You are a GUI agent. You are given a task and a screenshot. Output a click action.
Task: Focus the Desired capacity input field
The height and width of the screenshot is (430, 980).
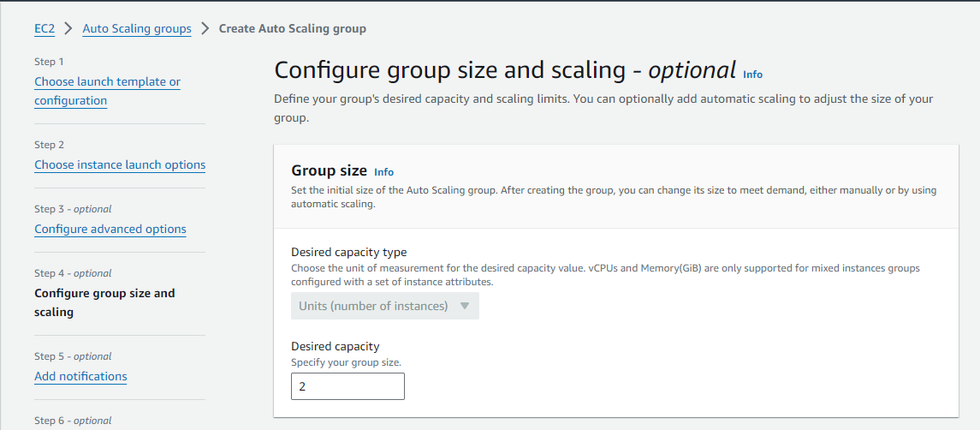tap(347, 386)
